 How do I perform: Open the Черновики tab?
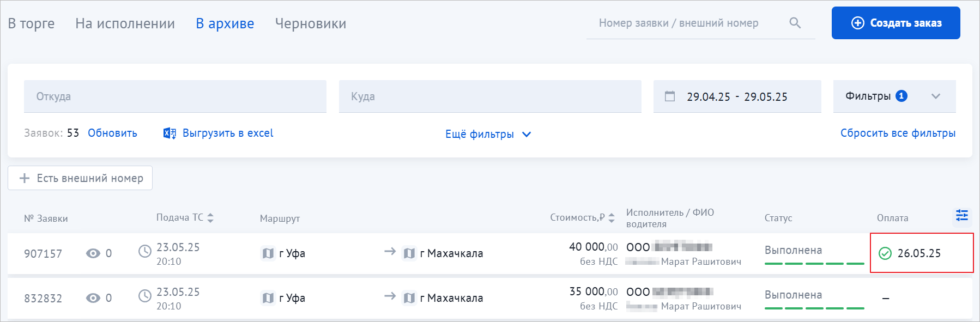[x=311, y=23]
